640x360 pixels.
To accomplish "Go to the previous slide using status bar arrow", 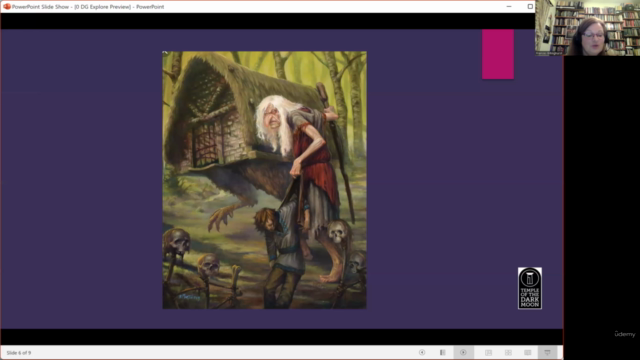I will pyautogui.click(x=422, y=353).
